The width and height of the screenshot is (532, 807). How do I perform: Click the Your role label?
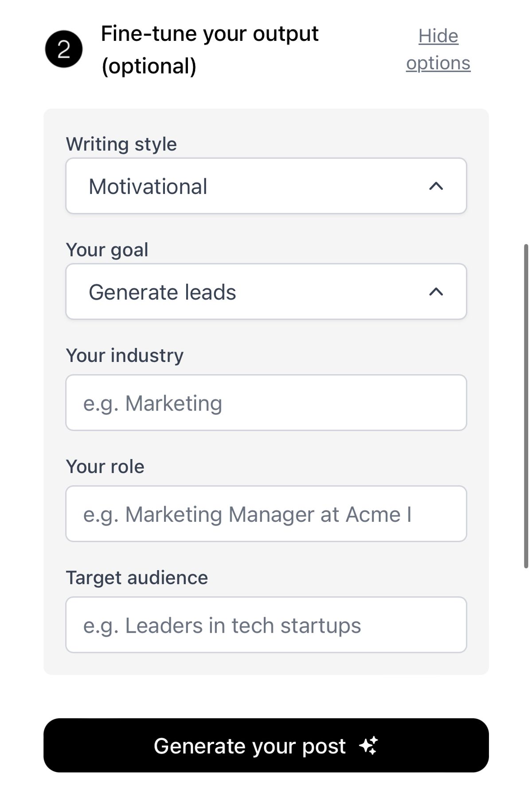[x=105, y=467]
